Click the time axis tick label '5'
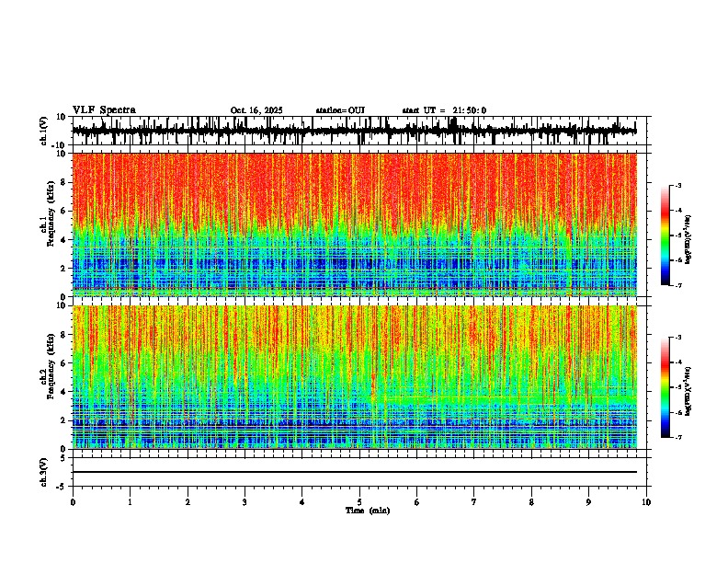Screen dimensions: 728x563 [359, 502]
